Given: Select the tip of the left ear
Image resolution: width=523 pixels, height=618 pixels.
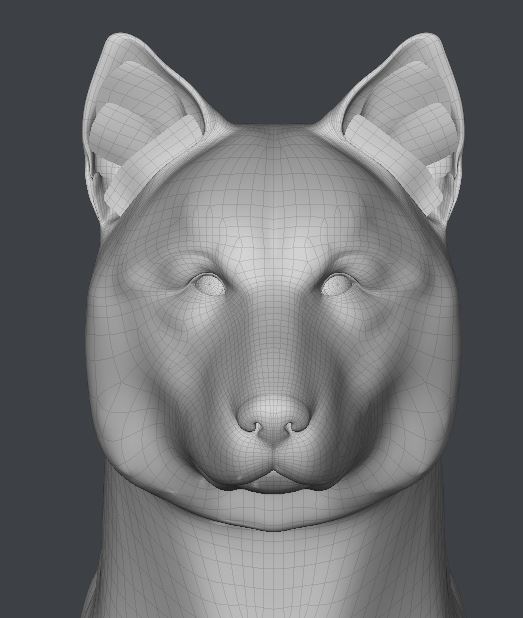Looking at the screenshot, I should point(118,37).
